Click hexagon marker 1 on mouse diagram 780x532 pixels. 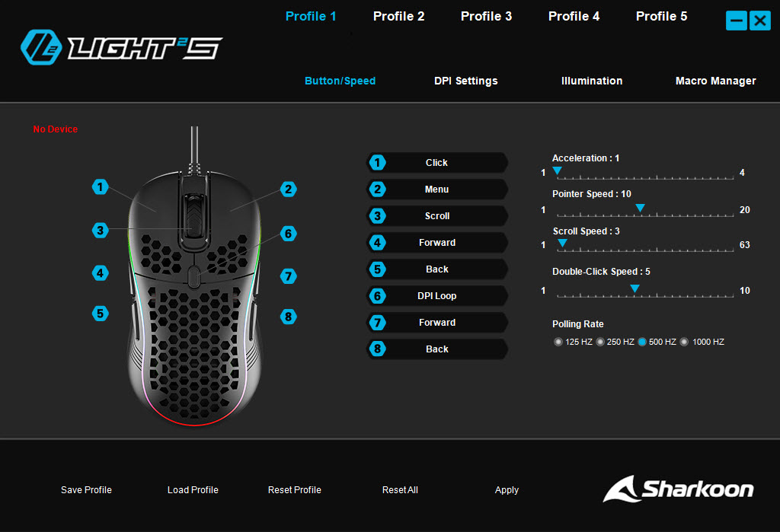[100, 187]
